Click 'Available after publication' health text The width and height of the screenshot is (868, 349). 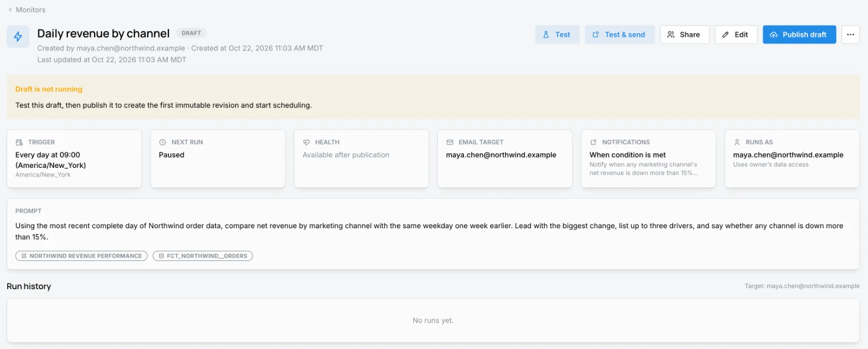point(346,155)
